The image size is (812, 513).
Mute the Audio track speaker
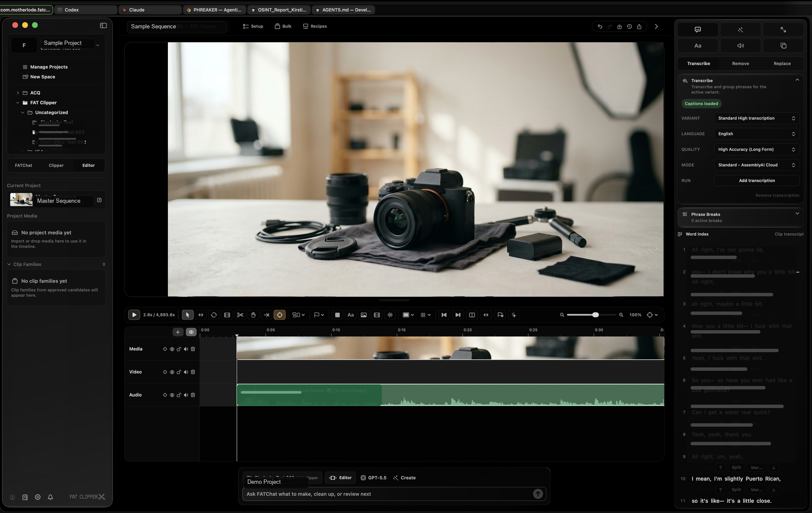(x=186, y=395)
